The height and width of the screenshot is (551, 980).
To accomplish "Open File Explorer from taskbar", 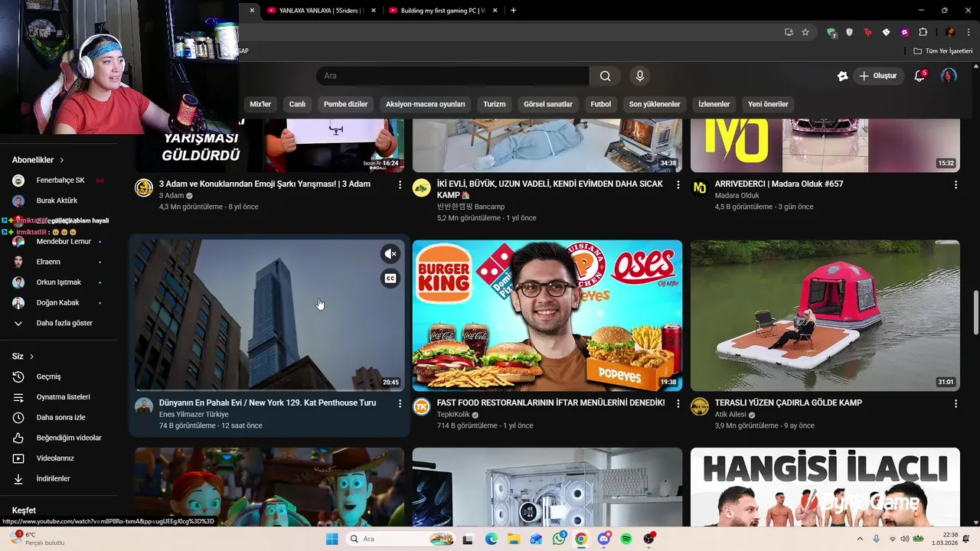I will pyautogui.click(x=514, y=539).
